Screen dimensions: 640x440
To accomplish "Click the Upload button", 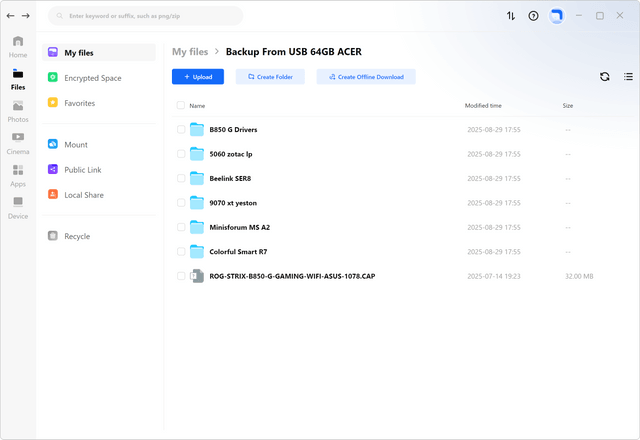I will (x=198, y=77).
